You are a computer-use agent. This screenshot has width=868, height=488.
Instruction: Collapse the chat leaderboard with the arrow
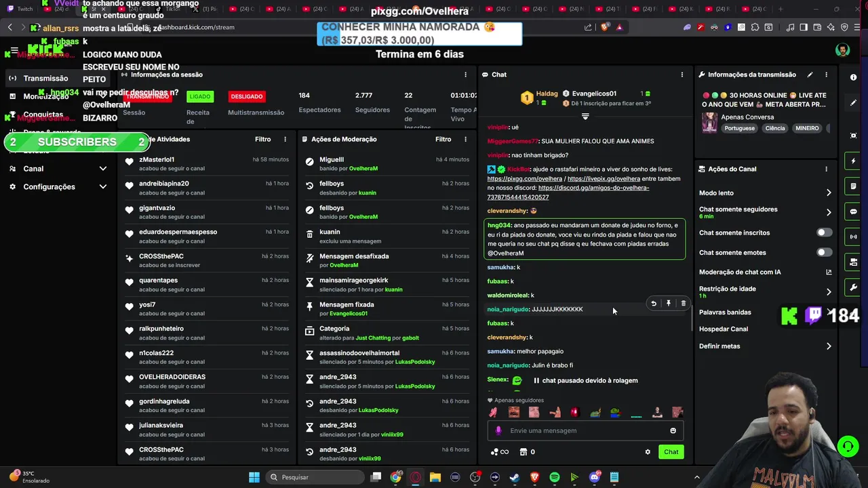click(x=585, y=117)
